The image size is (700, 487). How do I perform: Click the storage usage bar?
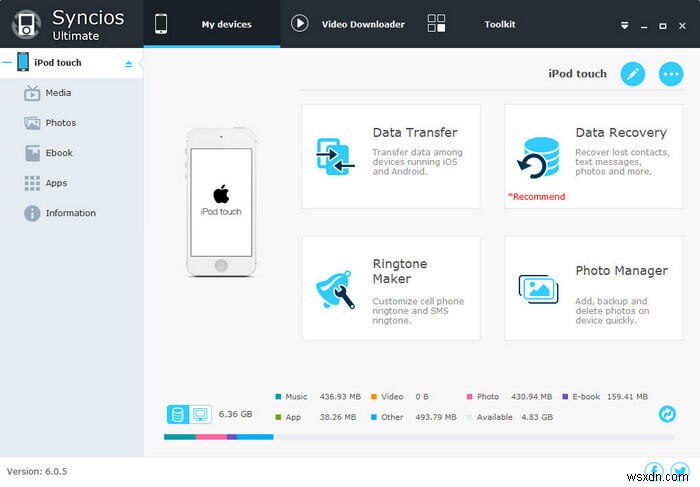click(x=419, y=437)
